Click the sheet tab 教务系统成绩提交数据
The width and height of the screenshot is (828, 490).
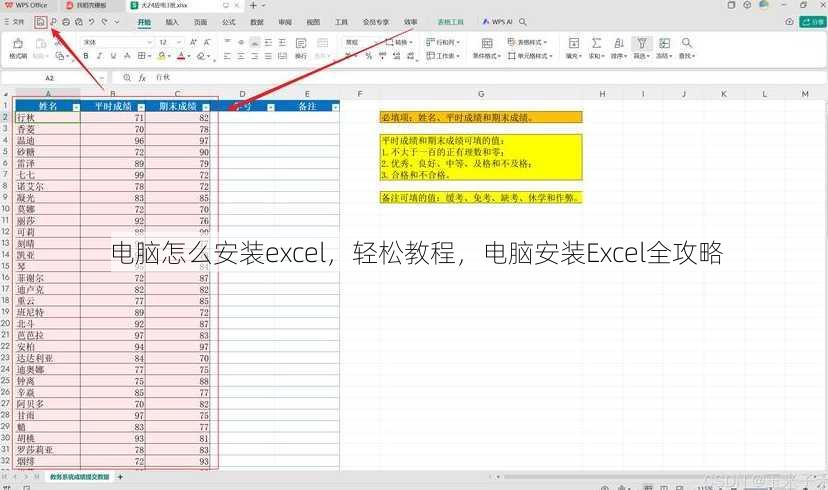click(x=80, y=477)
